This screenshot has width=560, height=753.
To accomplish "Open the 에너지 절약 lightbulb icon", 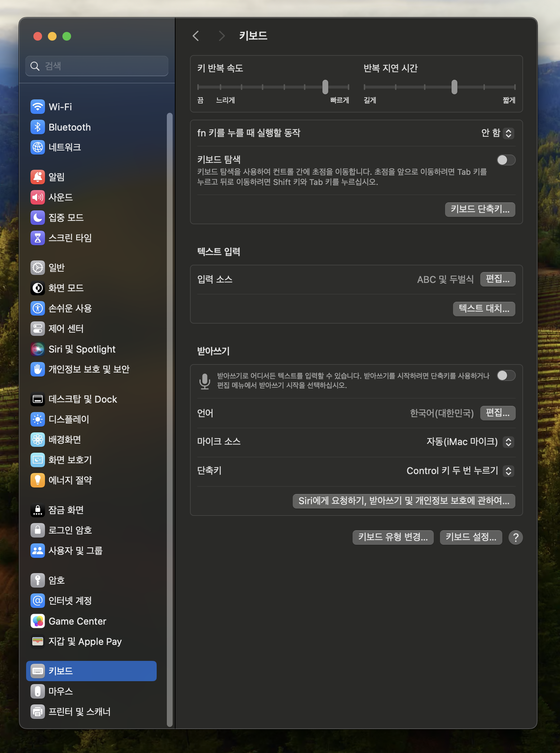I will (x=38, y=480).
